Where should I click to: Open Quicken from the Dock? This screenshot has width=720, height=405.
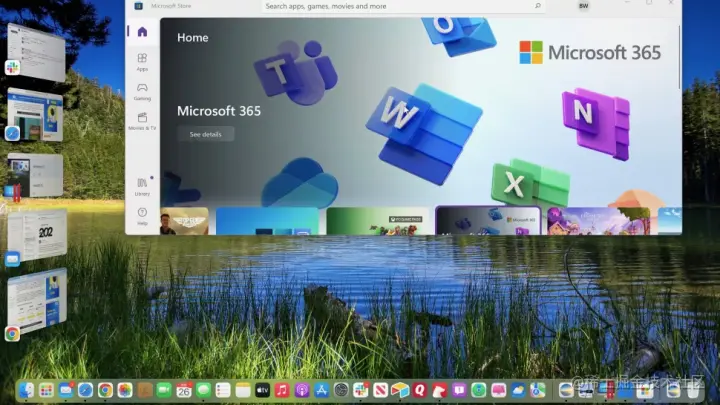coord(420,390)
